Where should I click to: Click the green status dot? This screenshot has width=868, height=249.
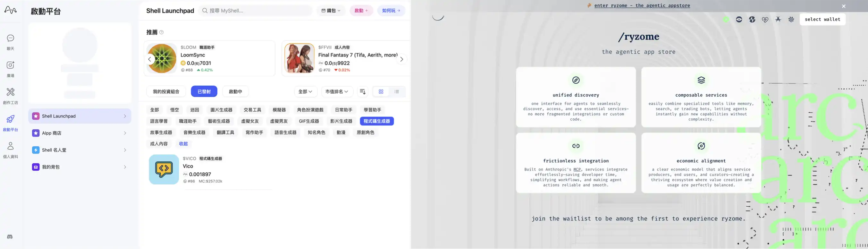click(726, 20)
